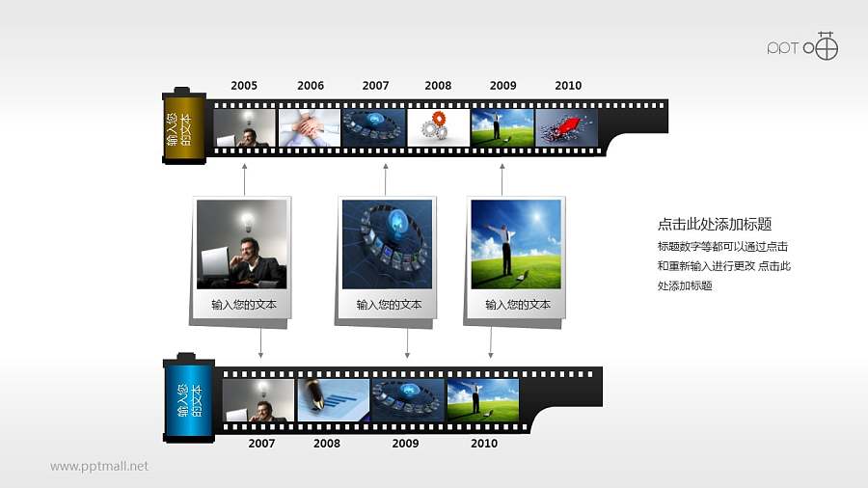Click the red arrow puzzle thumbnail under 2010

click(566, 127)
